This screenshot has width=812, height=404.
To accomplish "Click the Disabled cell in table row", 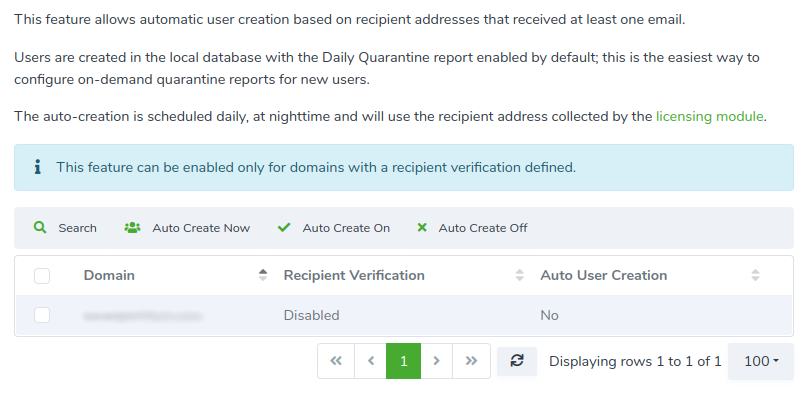I will (311, 315).
